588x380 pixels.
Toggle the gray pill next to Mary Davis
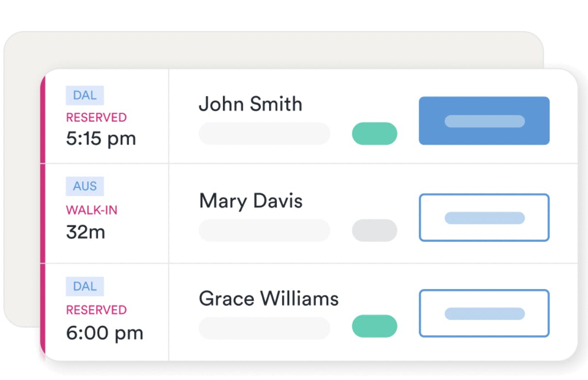pos(374,230)
